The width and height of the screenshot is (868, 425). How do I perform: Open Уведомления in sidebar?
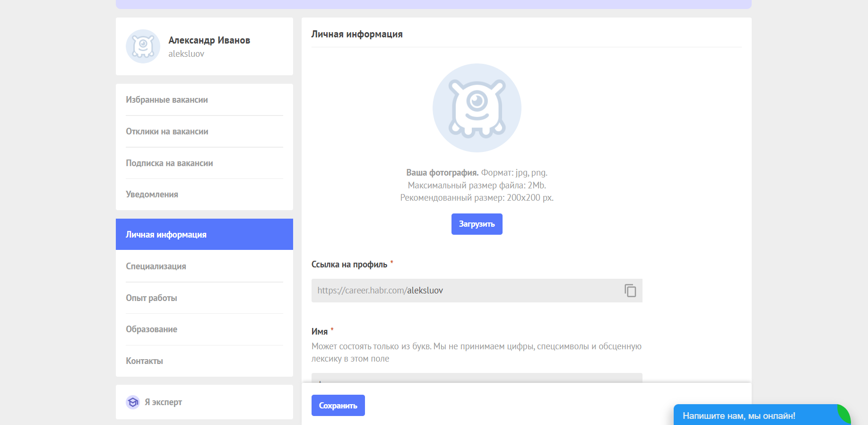click(152, 195)
